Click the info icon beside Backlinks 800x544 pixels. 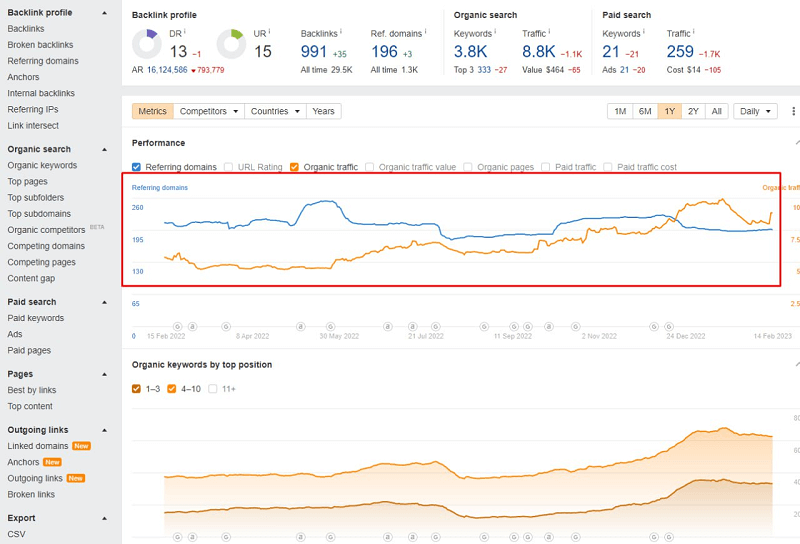coord(341,31)
